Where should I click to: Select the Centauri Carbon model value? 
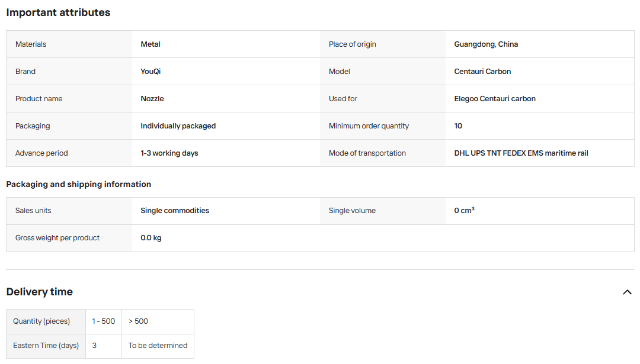(482, 72)
